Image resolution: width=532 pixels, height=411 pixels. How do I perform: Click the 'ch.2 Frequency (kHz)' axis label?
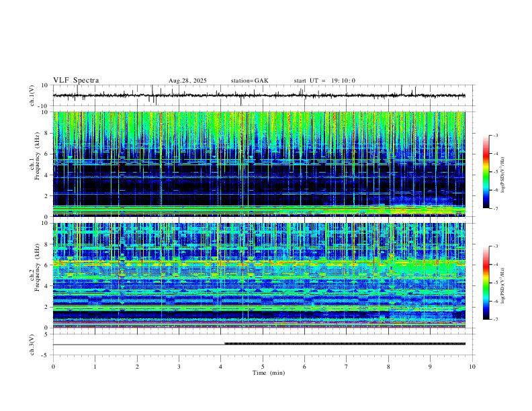tap(35, 267)
